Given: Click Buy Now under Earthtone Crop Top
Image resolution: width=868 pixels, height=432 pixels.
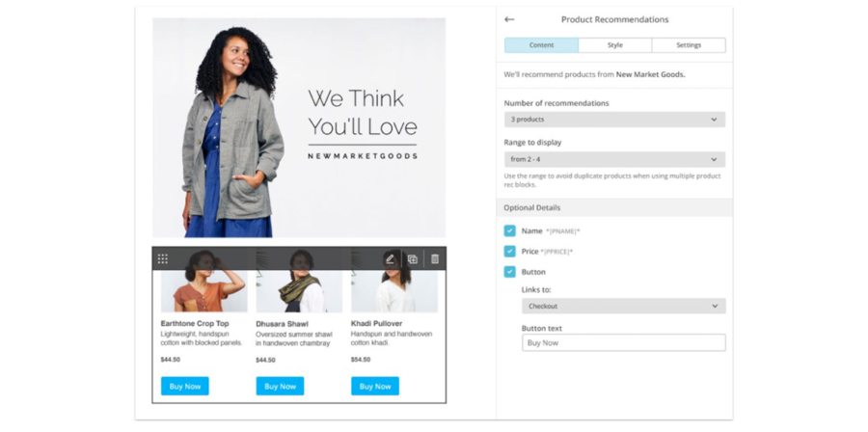Looking at the screenshot, I should coord(185,386).
